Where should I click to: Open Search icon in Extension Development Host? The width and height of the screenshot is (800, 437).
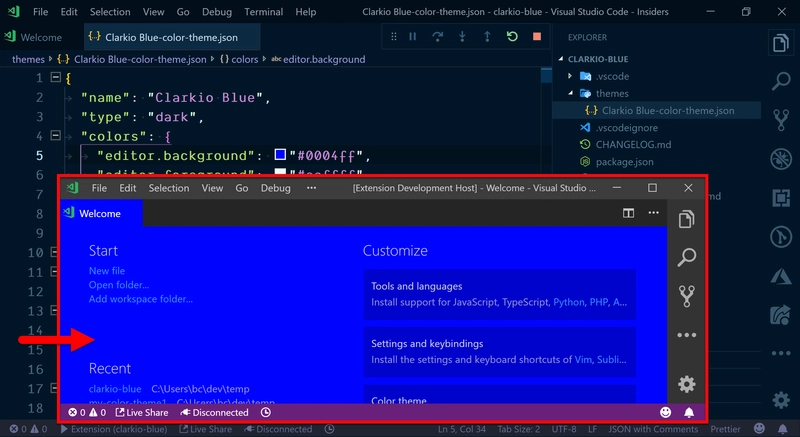tap(686, 257)
